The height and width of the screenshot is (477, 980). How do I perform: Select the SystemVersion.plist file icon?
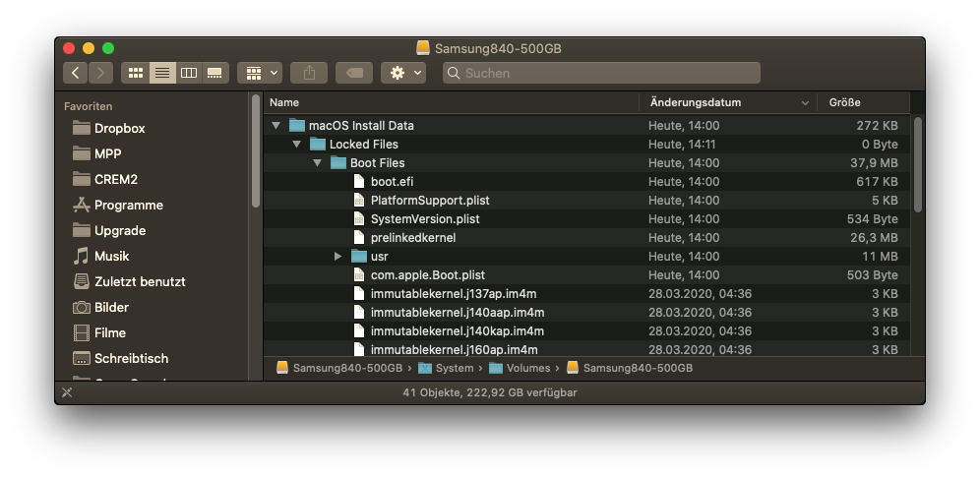tap(359, 219)
